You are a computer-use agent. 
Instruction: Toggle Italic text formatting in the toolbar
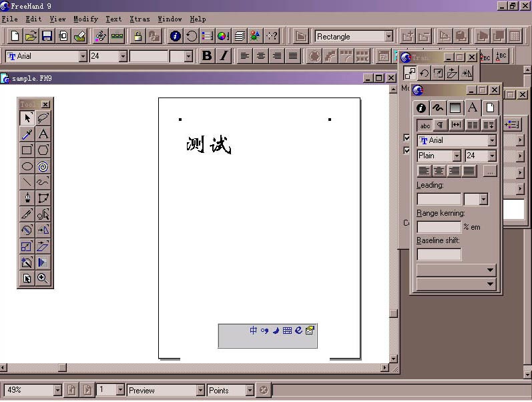coord(224,56)
